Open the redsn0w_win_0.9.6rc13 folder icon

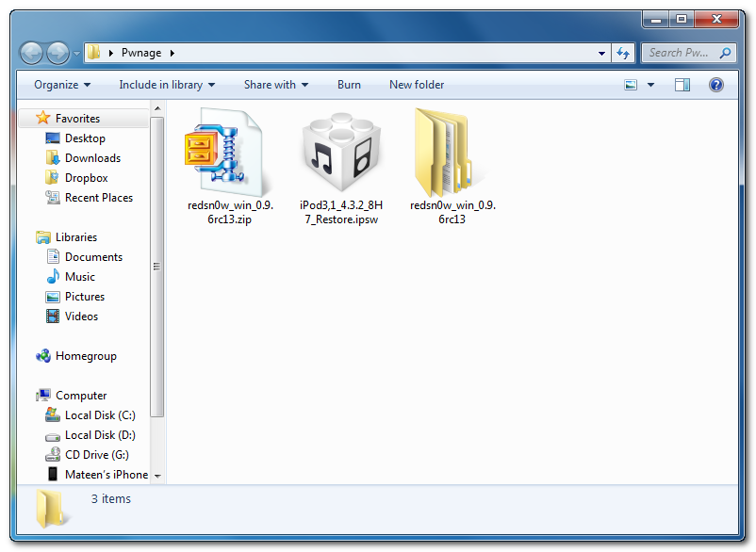(452, 153)
